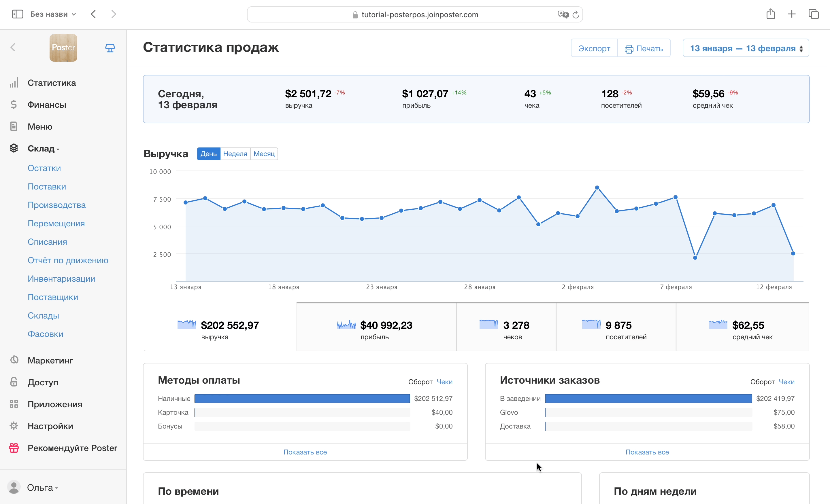The height and width of the screenshot is (504, 830).
Task: Open Finances via dollar sign icon
Action: (x=14, y=105)
